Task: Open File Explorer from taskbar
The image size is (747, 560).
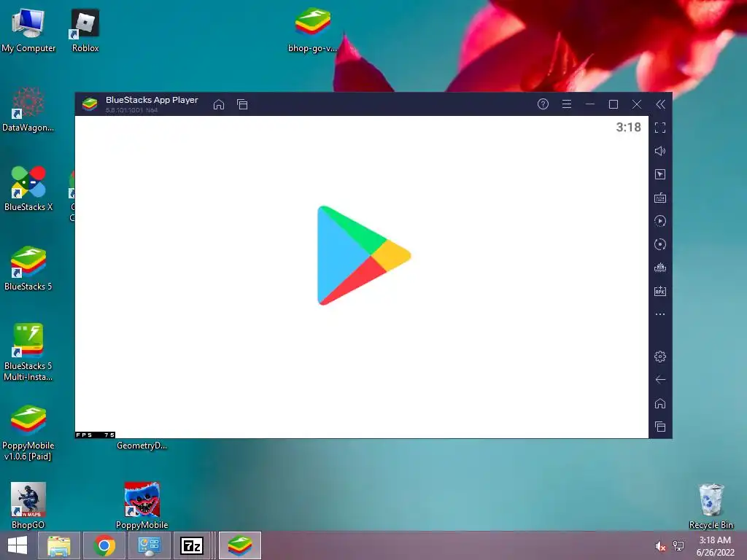Action: 58,545
